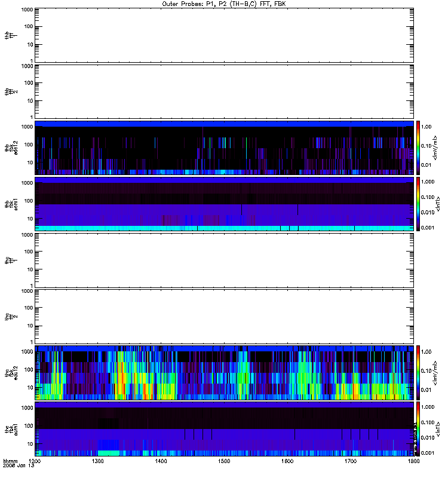Click the "1700" time axis label
Image resolution: width=448 pixels, height=478 pixels.
point(351,461)
